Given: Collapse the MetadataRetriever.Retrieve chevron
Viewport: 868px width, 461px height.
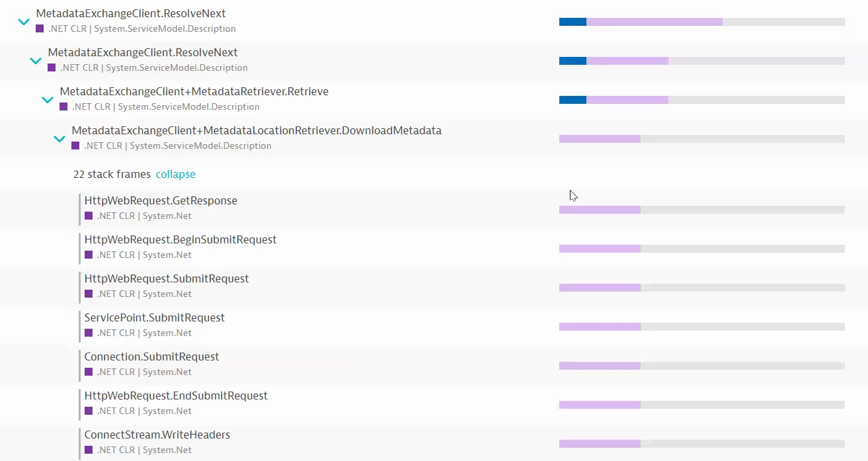Looking at the screenshot, I should [x=48, y=100].
